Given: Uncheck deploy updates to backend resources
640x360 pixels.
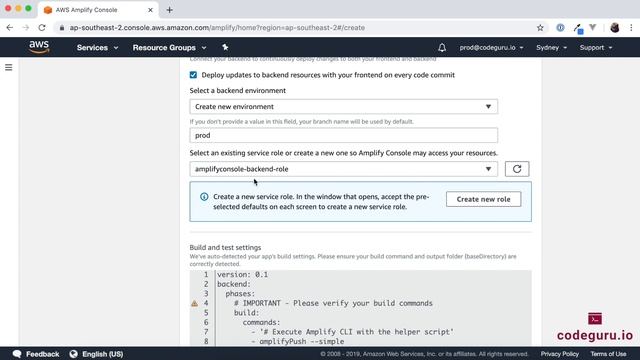Looking at the screenshot, I should [193, 75].
